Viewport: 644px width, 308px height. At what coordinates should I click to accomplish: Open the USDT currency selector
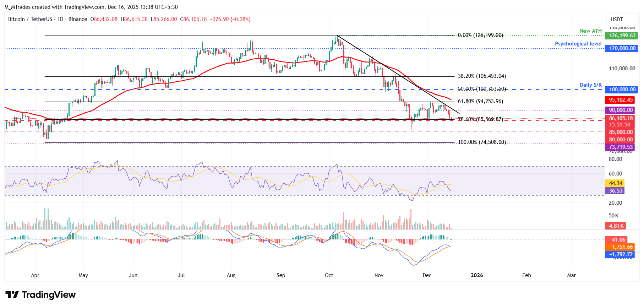(x=617, y=20)
